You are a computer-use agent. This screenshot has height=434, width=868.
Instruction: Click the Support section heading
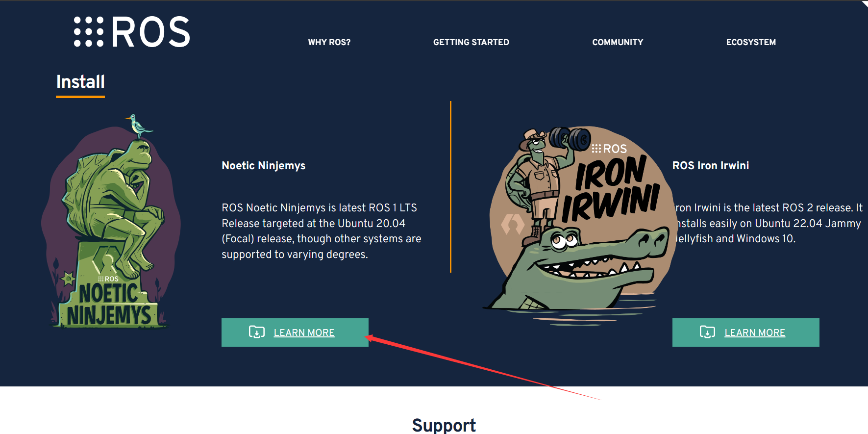(x=444, y=425)
